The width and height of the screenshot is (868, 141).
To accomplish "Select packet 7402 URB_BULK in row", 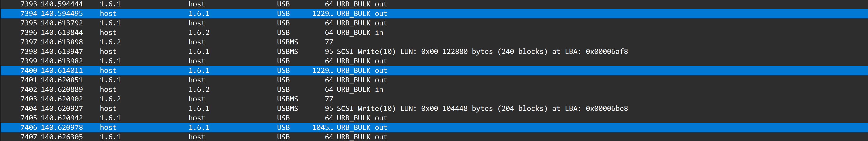I will (x=434, y=89).
